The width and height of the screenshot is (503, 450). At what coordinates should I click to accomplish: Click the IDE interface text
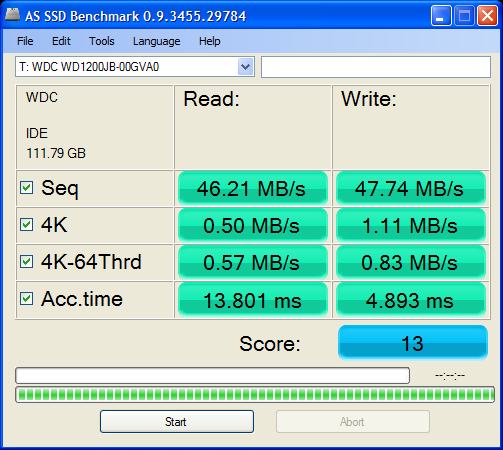click(37, 133)
